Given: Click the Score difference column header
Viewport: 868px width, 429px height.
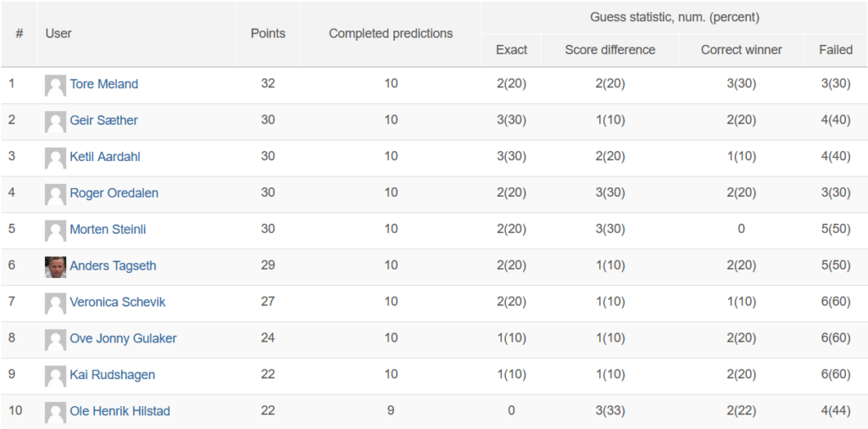Looking at the screenshot, I should pos(610,50).
